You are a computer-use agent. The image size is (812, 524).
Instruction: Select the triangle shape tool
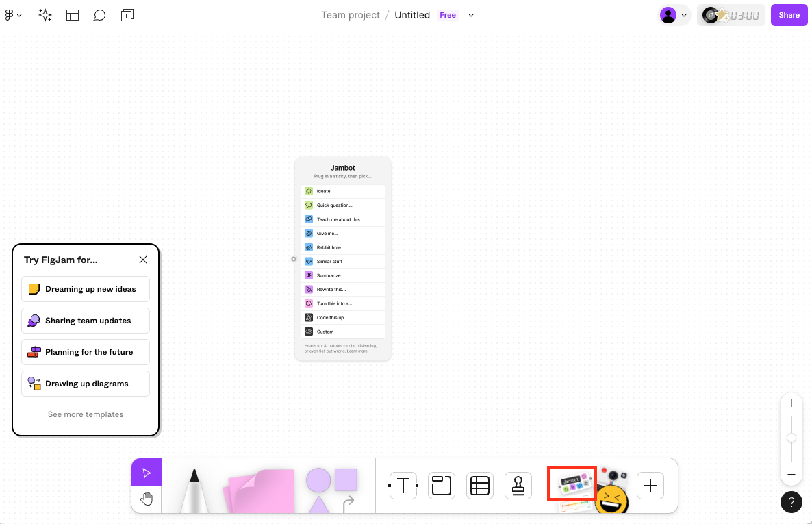(x=319, y=504)
